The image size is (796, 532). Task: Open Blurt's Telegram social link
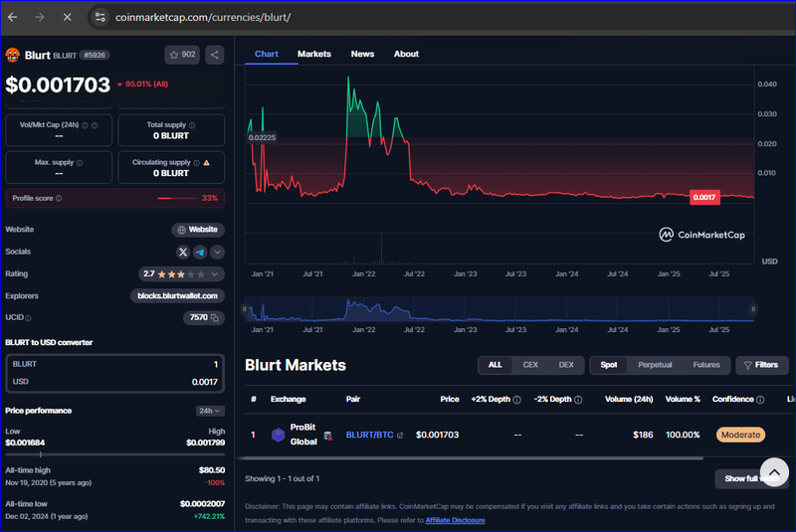click(200, 253)
